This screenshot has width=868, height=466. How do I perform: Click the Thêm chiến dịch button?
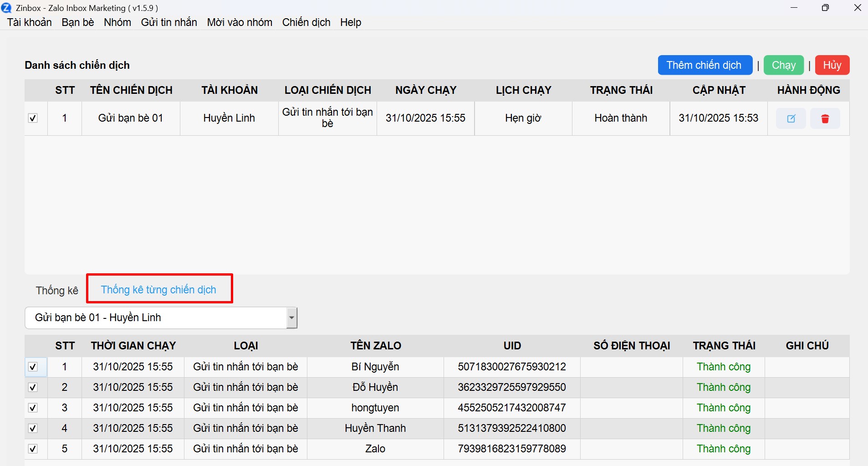click(x=705, y=65)
